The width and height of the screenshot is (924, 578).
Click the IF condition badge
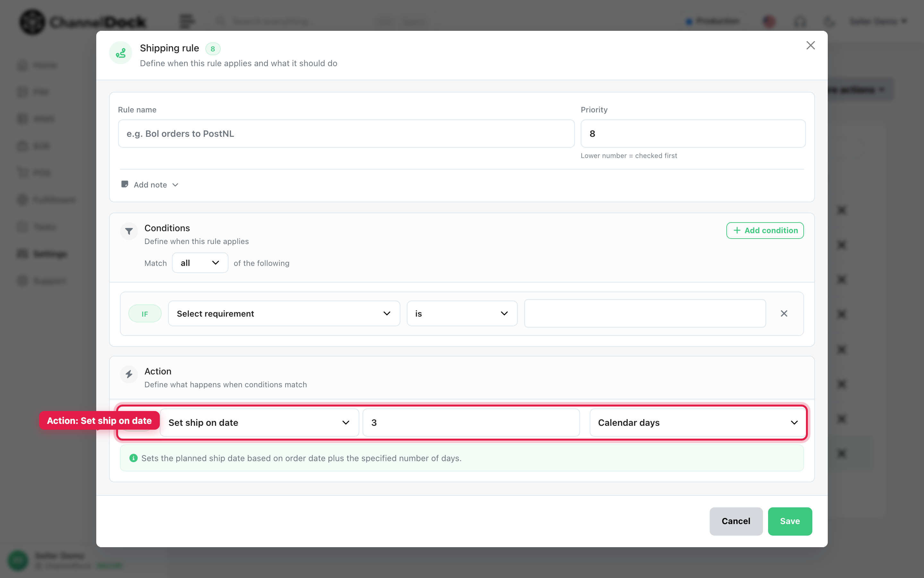pos(145,313)
